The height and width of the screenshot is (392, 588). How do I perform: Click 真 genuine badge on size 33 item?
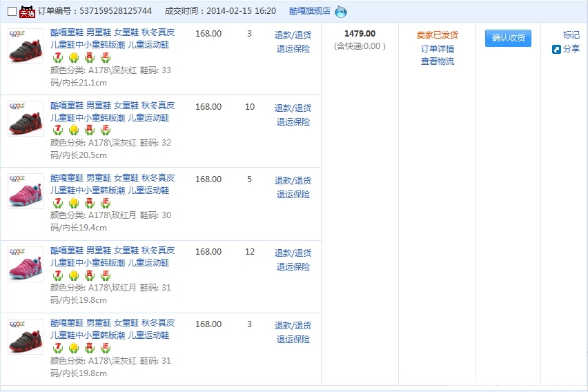(90, 57)
